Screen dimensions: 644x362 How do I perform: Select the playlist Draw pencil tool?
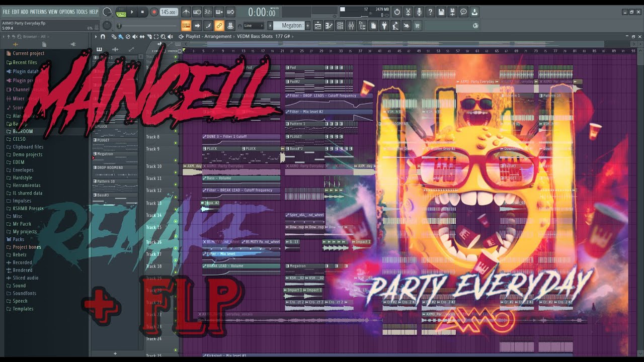coord(114,37)
